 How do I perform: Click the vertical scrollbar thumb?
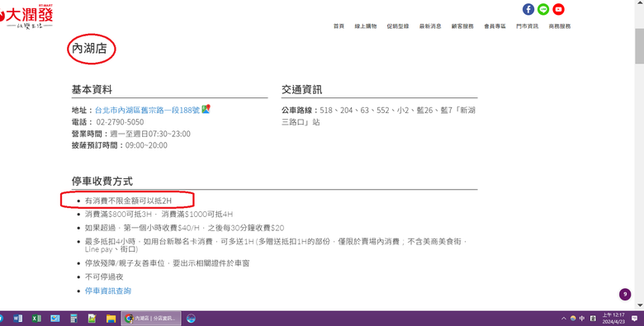click(x=640, y=46)
